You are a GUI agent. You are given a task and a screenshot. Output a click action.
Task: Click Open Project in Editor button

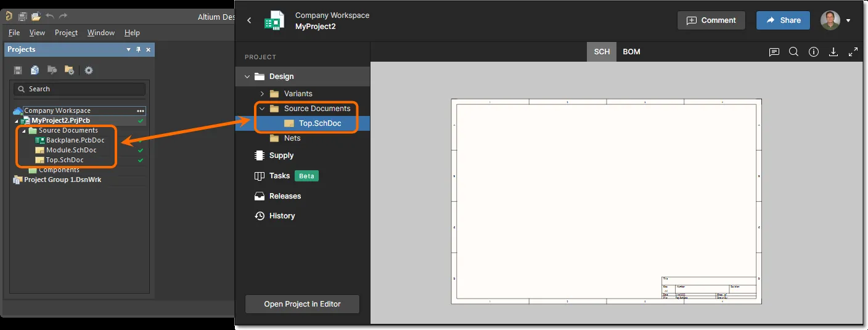tap(302, 304)
